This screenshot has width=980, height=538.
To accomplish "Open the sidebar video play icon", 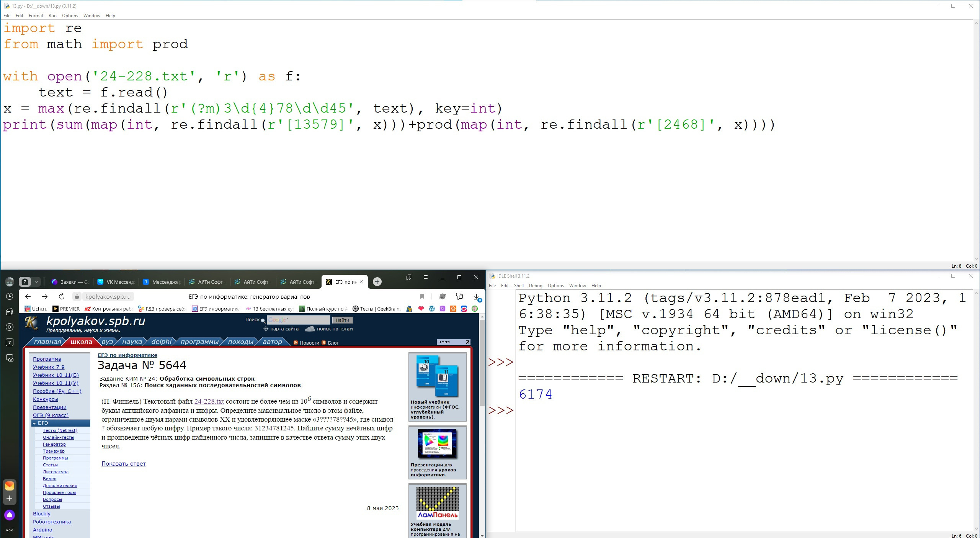I will [10, 327].
